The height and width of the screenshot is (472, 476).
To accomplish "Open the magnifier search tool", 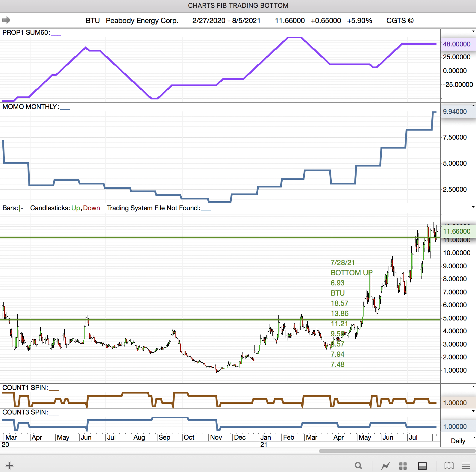I will point(358,466).
